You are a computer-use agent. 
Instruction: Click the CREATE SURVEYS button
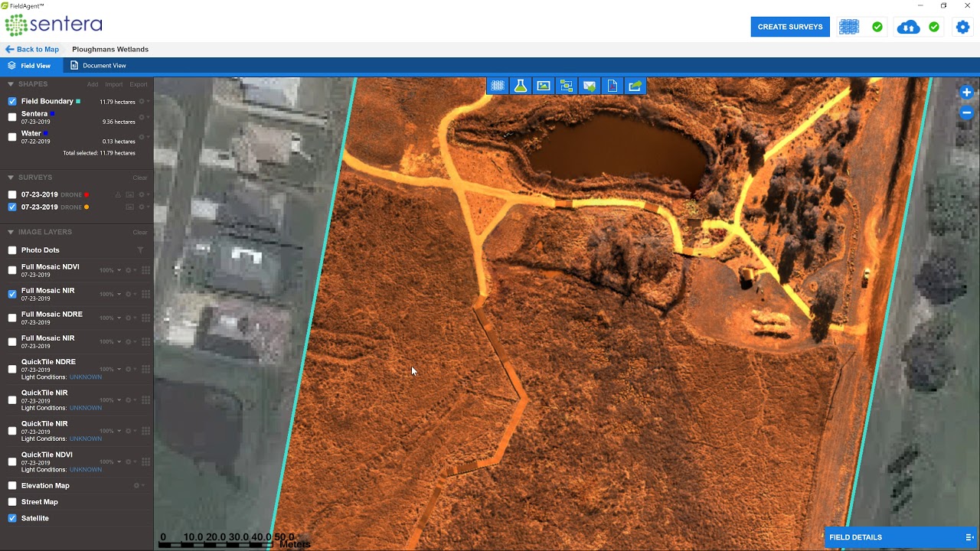pyautogui.click(x=790, y=27)
